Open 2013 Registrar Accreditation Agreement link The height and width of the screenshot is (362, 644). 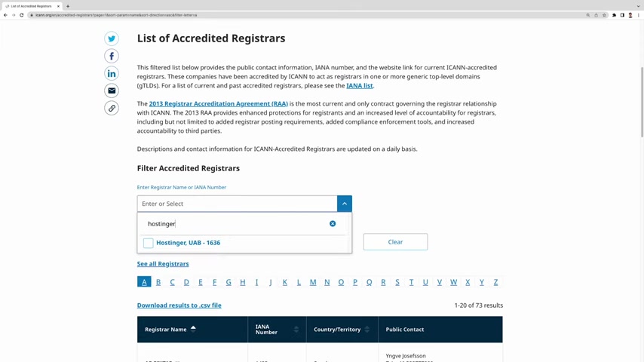[219, 103]
